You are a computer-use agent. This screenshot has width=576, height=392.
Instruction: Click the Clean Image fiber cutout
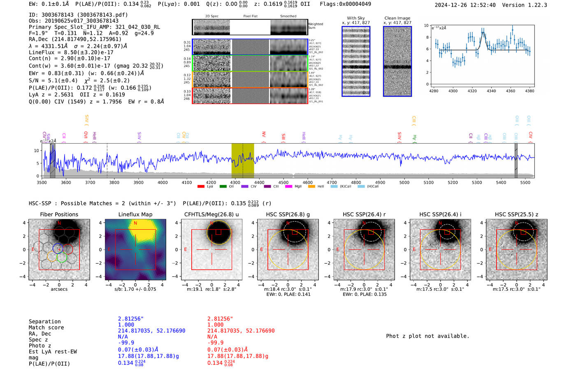click(397, 61)
